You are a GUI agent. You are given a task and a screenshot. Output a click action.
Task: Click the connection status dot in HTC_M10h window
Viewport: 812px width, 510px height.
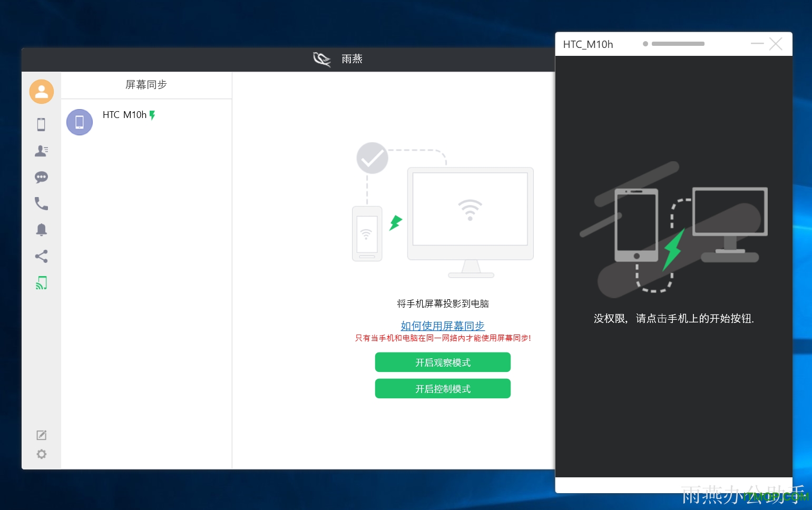(x=645, y=44)
